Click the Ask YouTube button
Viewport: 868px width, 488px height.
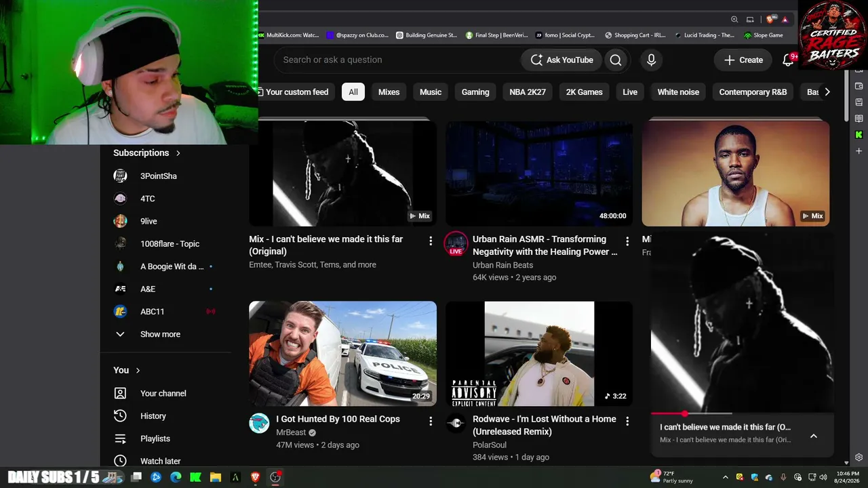[x=561, y=60]
